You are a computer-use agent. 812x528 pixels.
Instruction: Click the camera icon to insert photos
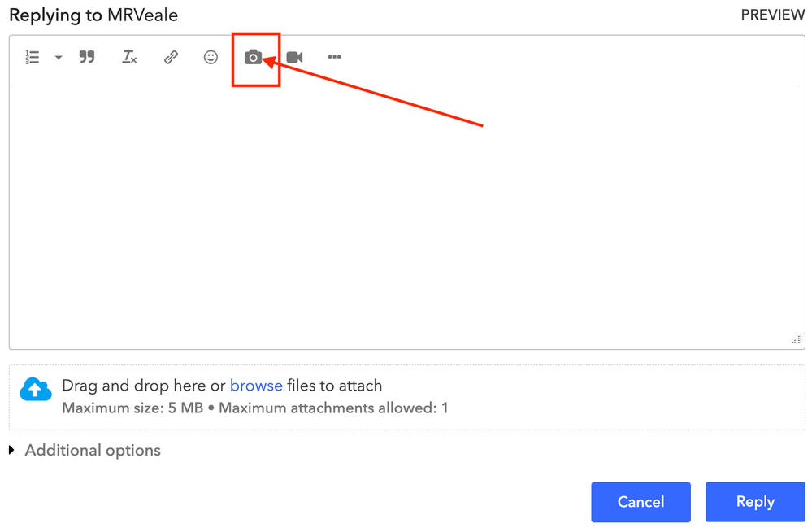(x=254, y=57)
